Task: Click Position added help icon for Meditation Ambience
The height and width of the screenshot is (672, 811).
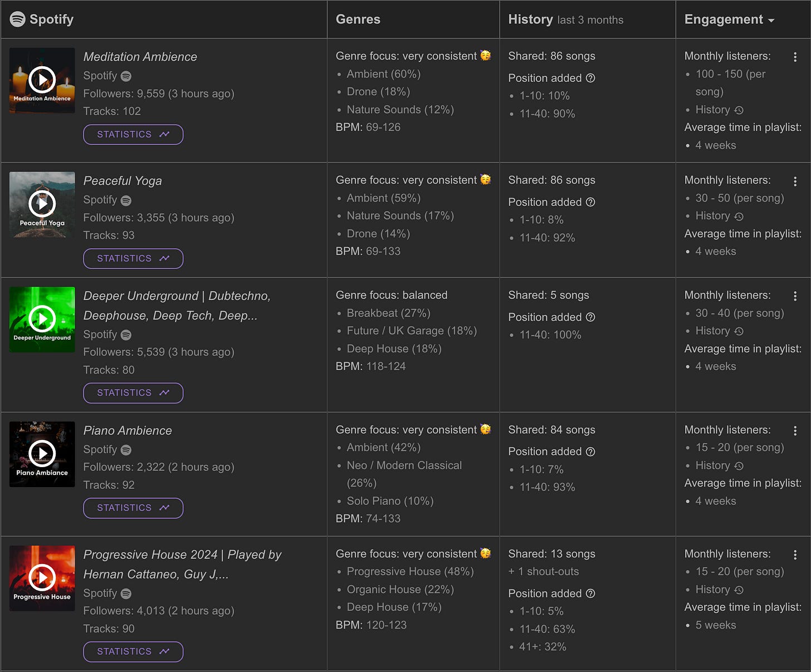Action: click(x=591, y=78)
